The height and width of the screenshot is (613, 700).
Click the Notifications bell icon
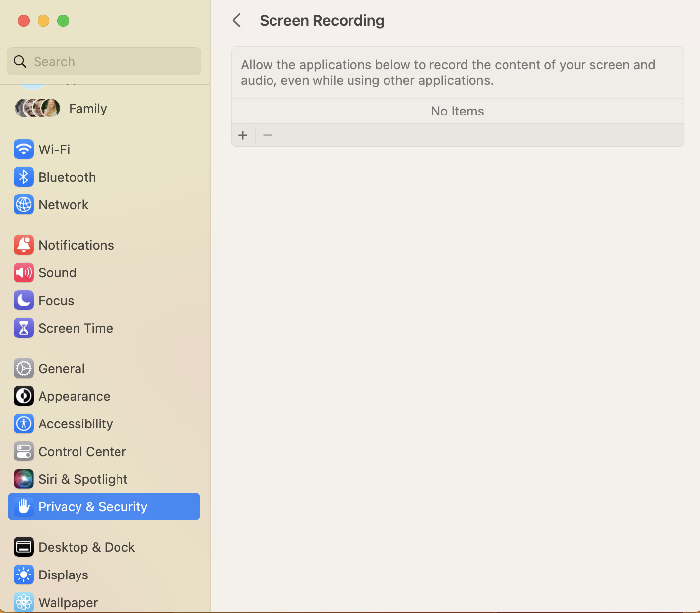[x=24, y=245]
